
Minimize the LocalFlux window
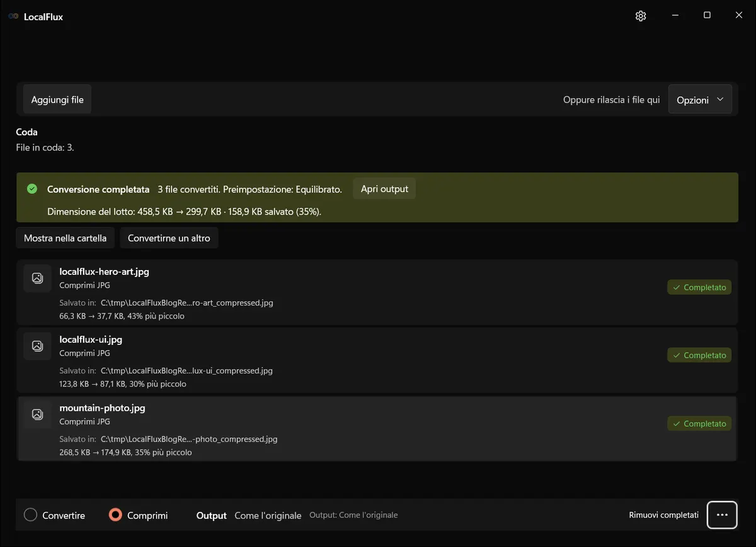675,16
